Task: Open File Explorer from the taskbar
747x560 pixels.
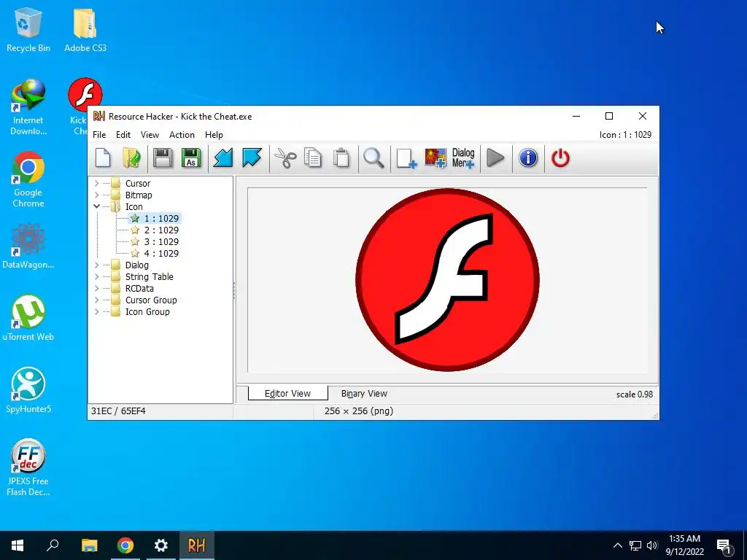Action: point(89,545)
